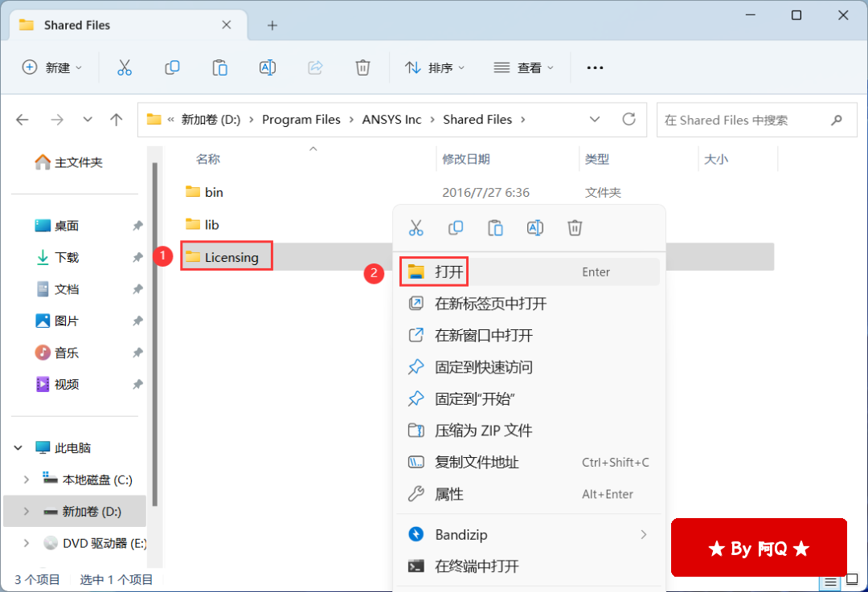The width and height of the screenshot is (868, 592).
Task: Go up one directory level
Action: point(117,120)
